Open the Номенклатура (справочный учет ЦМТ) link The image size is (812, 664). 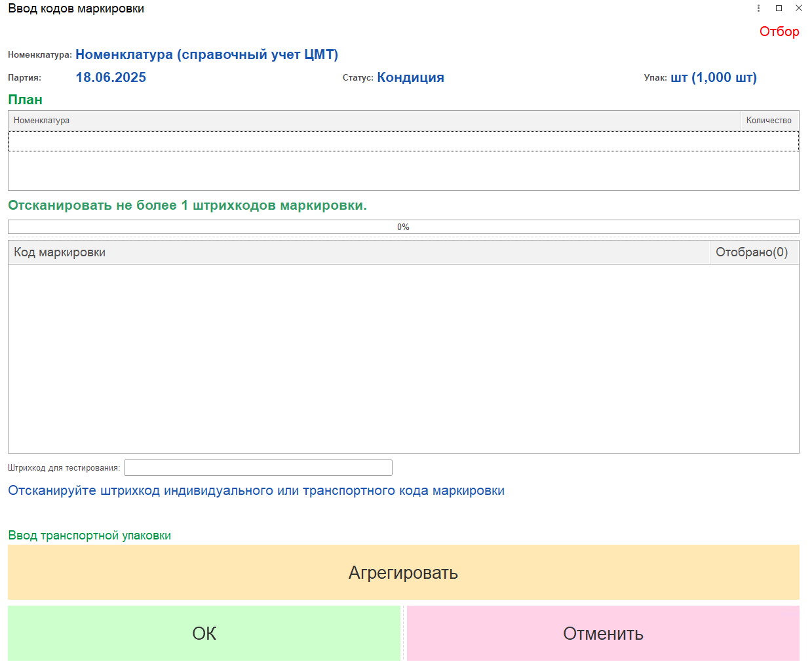206,54
